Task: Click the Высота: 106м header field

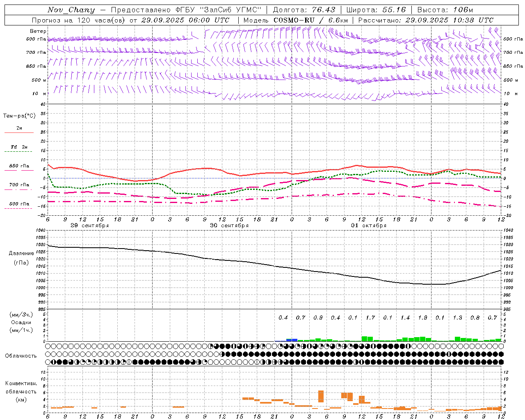Action: (x=445, y=10)
